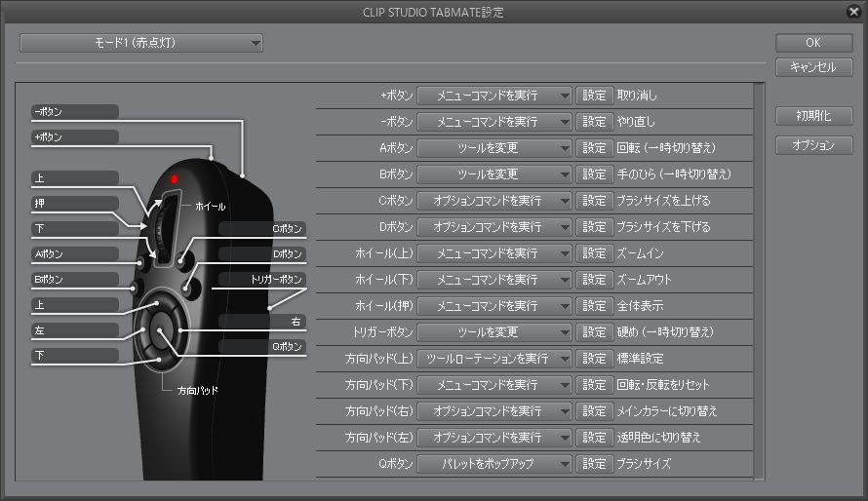Open the モード1 (赤点灯) mode dropdown
Image resolution: width=868 pixels, height=501 pixels.
(141, 43)
